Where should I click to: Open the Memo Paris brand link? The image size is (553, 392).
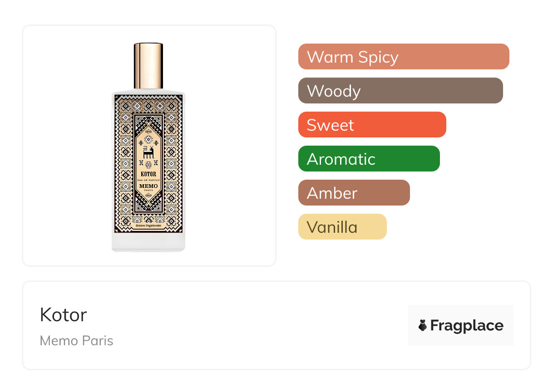click(76, 341)
